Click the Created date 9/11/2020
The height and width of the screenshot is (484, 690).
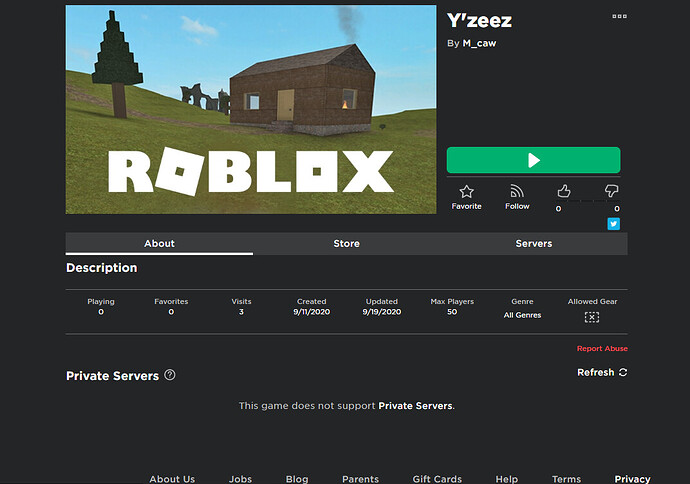pyautogui.click(x=312, y=312)
